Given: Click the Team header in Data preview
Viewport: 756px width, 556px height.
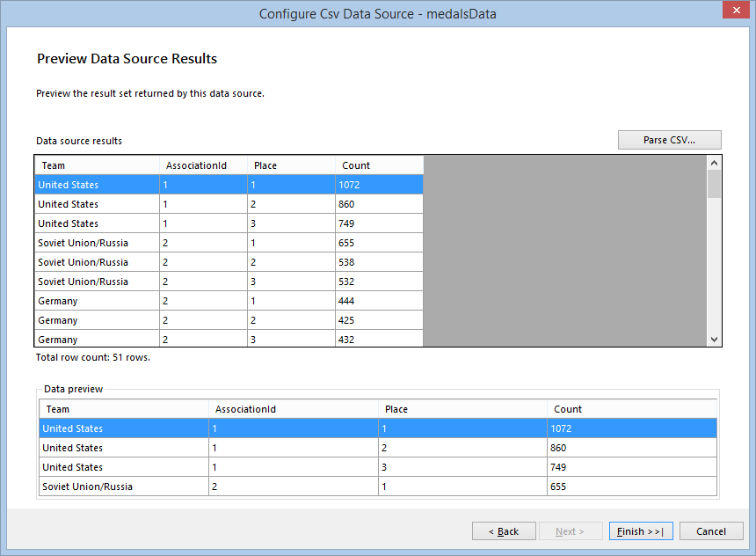Looking at the screenshot, I should 123,409.
